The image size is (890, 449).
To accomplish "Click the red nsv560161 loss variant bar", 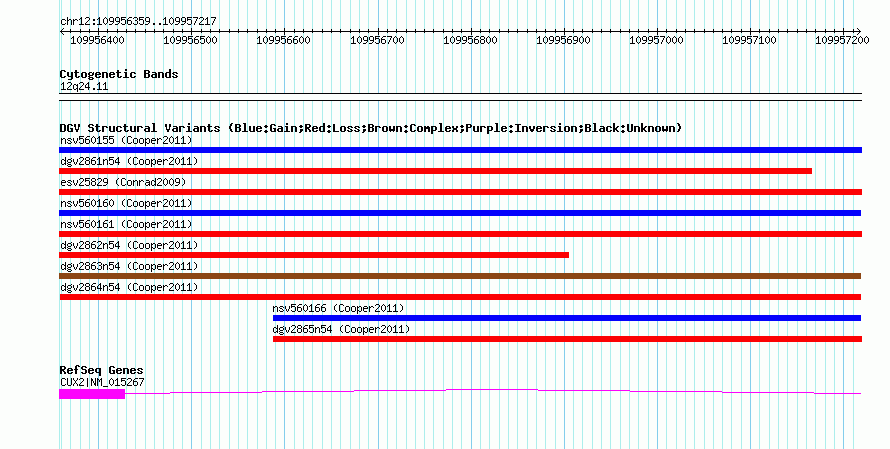I will click(460, 234).
